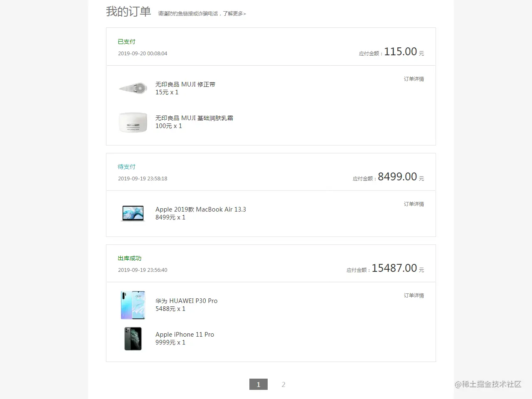Click the MUJI correction tape product thumbnail
The image size is (532, 399).
[x=133, y=88]
